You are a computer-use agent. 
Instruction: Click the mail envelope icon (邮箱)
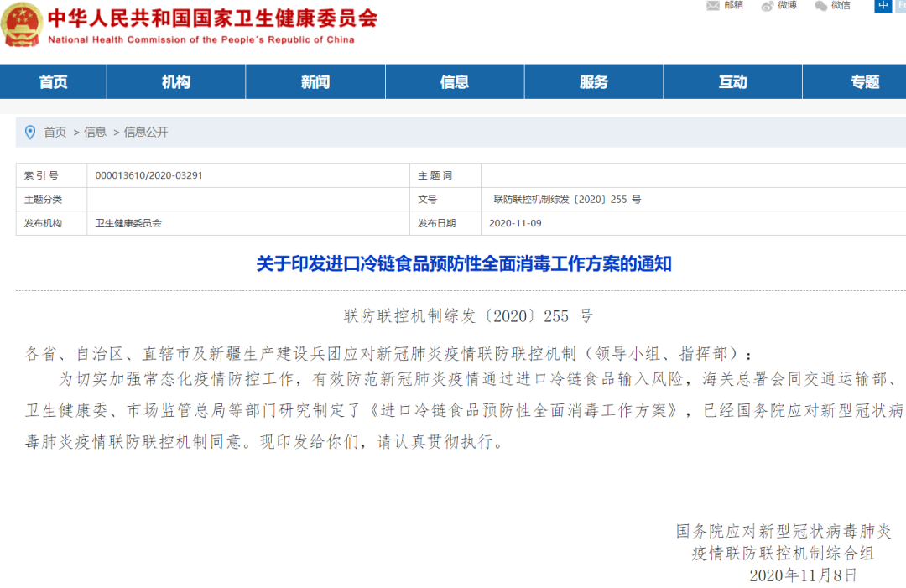point(713,6)
